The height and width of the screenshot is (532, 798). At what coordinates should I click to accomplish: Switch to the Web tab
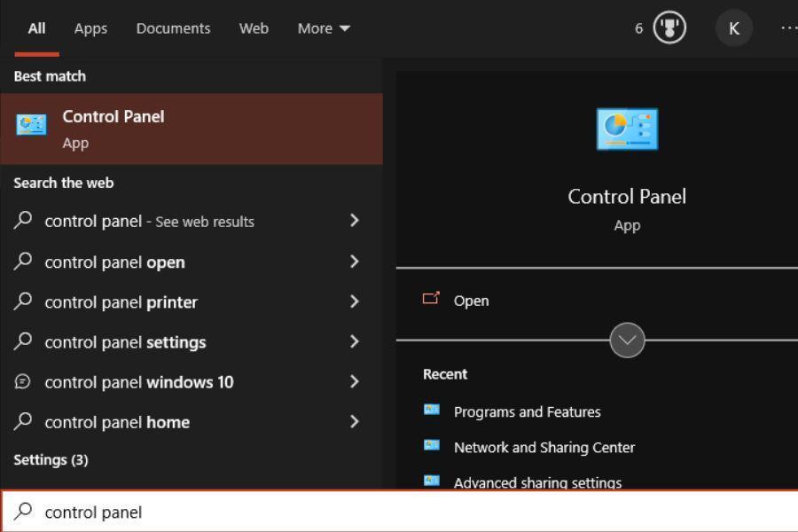coord(254,28)
